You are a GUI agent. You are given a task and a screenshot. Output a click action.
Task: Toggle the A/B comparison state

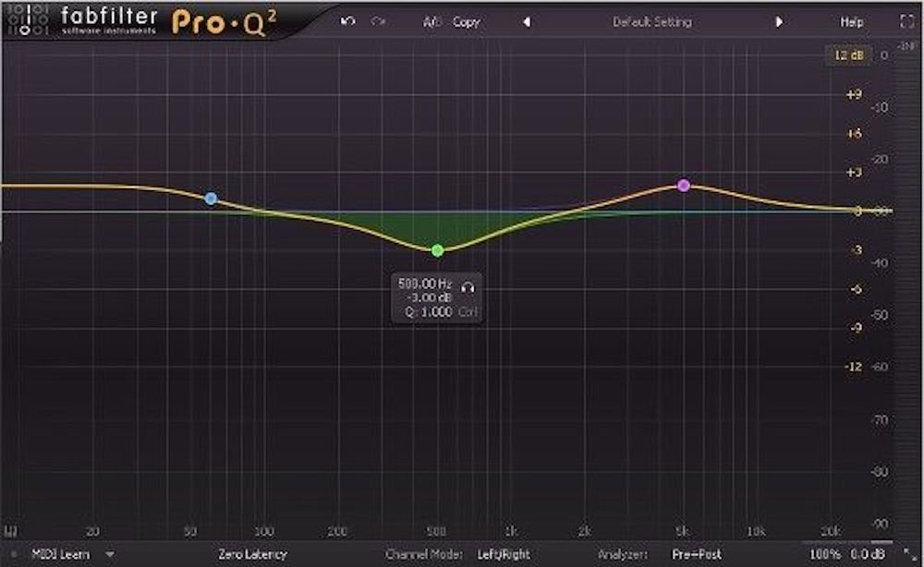pos(432,21)
